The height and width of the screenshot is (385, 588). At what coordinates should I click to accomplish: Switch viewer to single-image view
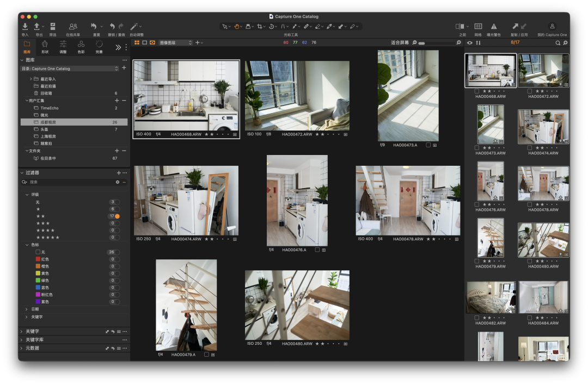tap(144, 43)
